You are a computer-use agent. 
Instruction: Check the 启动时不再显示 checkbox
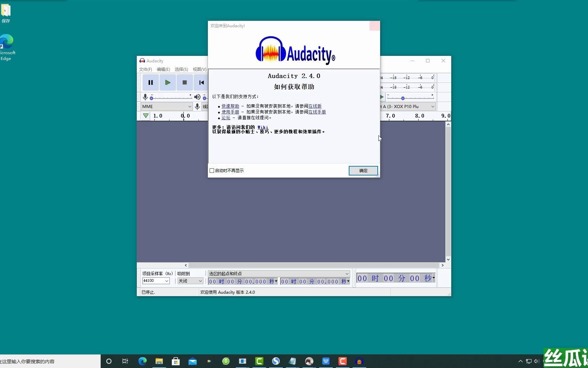click(212, 170)
